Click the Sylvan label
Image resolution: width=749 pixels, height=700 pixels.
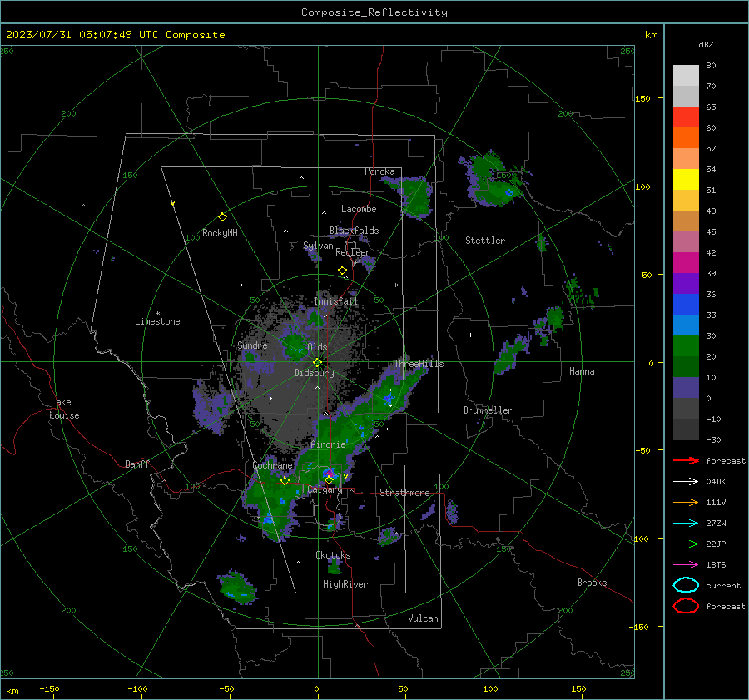[318, 246]
